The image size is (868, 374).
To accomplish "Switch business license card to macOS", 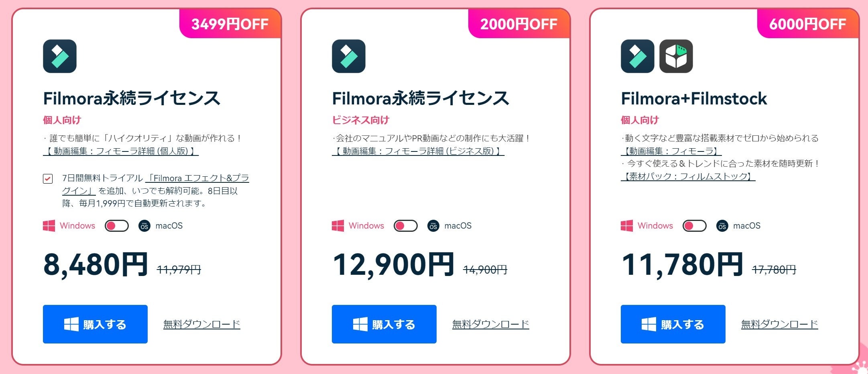I will [x=406, y=226].
